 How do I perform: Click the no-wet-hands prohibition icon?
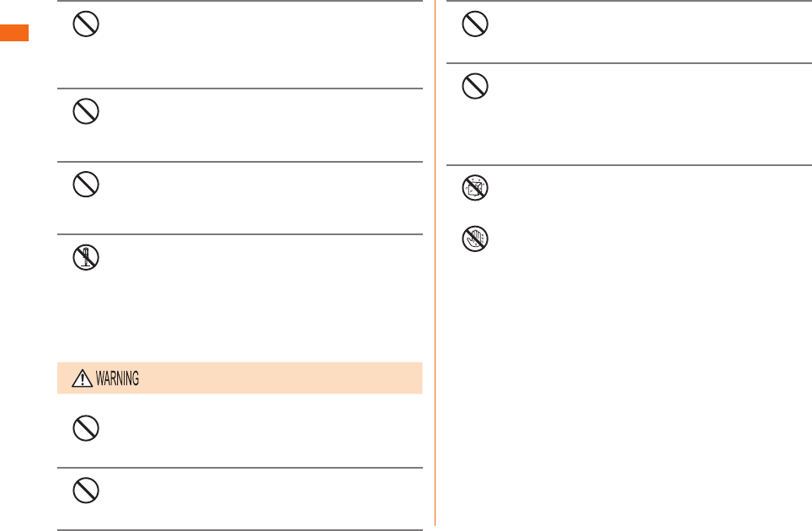point(475,239)
